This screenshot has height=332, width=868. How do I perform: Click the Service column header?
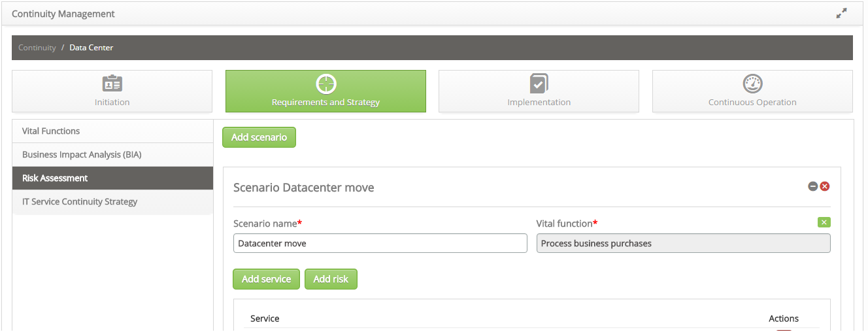pyautogui.click(x=265, y=318)
